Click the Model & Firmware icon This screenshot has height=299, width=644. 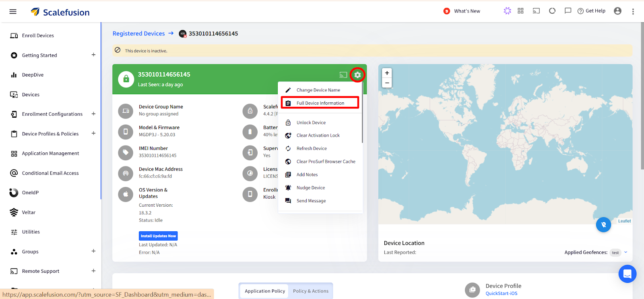click(126, 131)
